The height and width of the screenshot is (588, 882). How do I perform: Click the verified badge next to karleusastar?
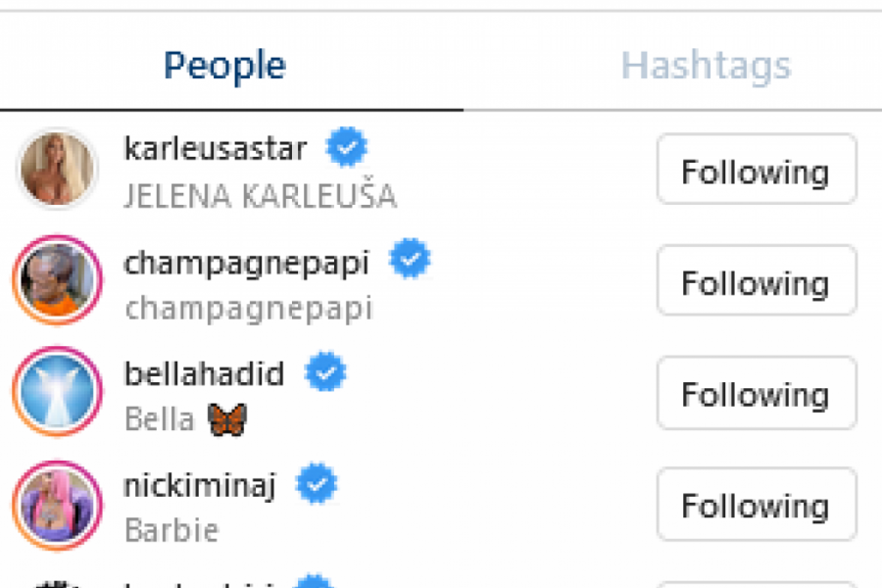coord(346,149)
